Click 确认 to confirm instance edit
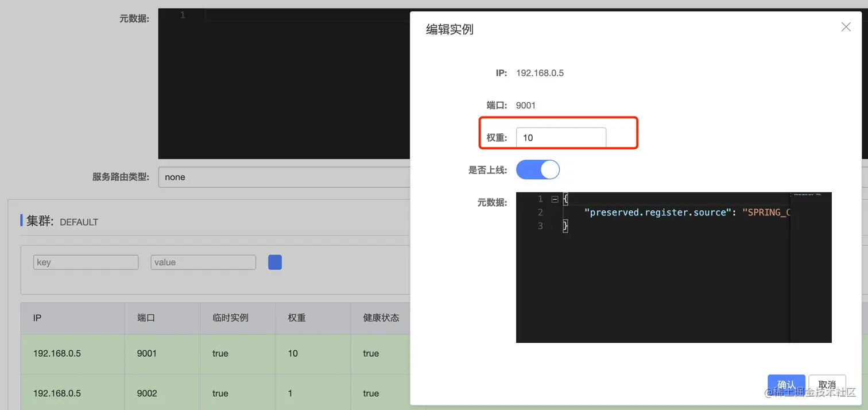Image resolution: width=868 pixels, height=410 pixels. 786,385
